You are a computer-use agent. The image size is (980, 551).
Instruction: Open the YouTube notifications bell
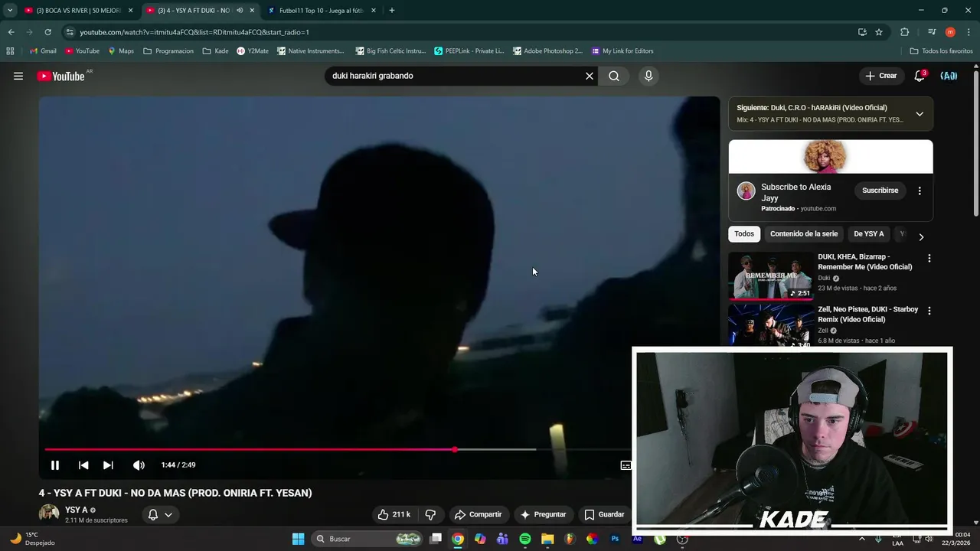920,76
